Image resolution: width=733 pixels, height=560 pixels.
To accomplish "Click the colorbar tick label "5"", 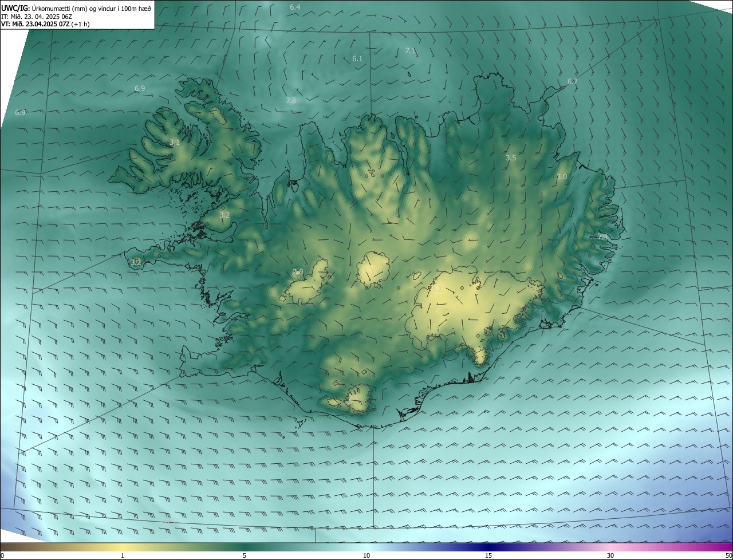I will click(245, 555).
